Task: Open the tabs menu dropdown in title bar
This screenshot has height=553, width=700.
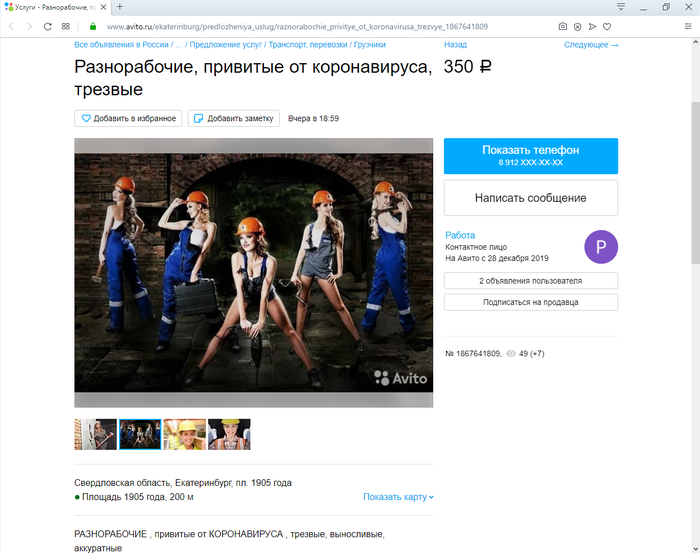Action: coord(620,7)
